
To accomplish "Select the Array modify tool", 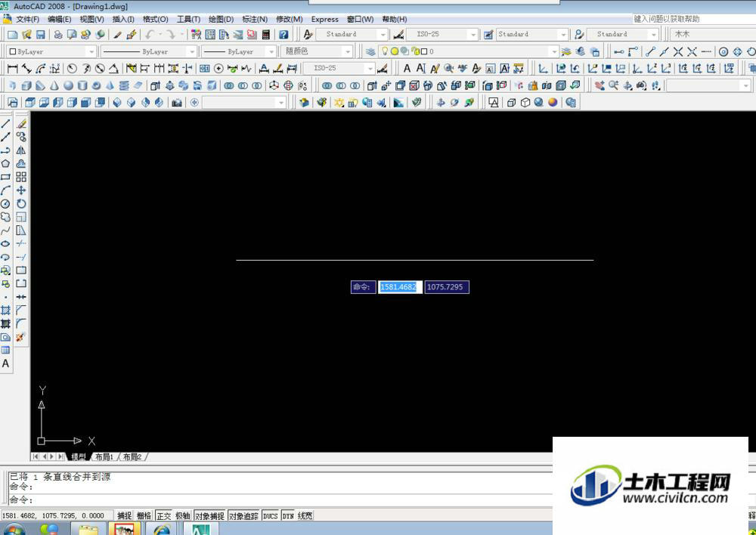I will 21,178.
